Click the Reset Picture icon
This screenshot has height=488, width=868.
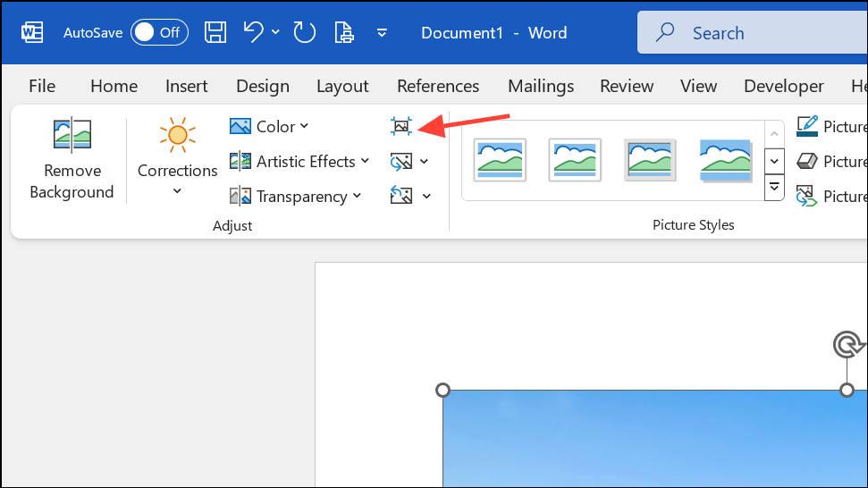400,196
